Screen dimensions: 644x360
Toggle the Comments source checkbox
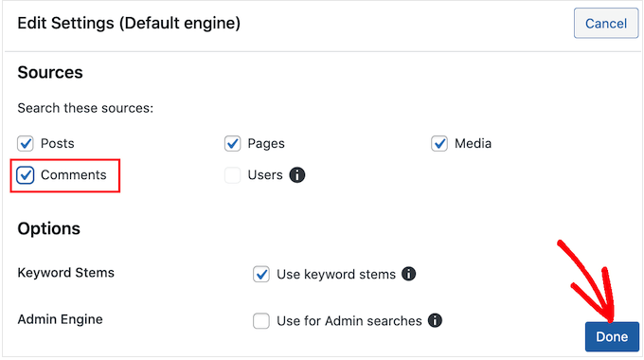point(26,175)
